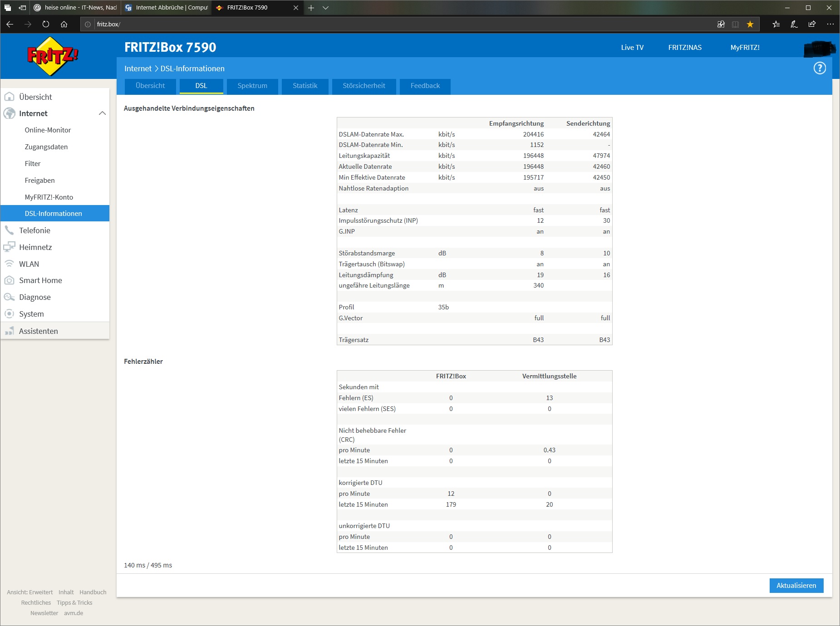Image resolution: width=840 pixels, height=626 pixels.
Task: Click the Internet sidebar menu label
Action: click(33, 113)
